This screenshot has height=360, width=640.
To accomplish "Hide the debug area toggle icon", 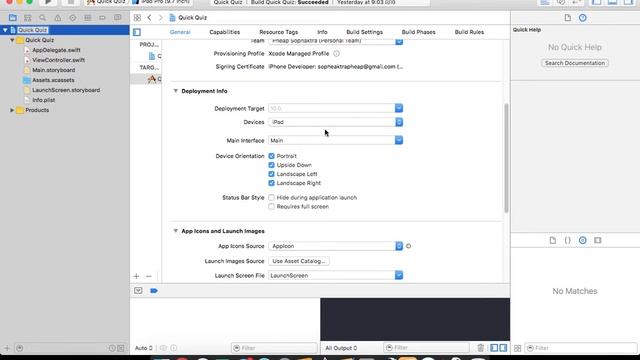I will [x=138, y=291].
